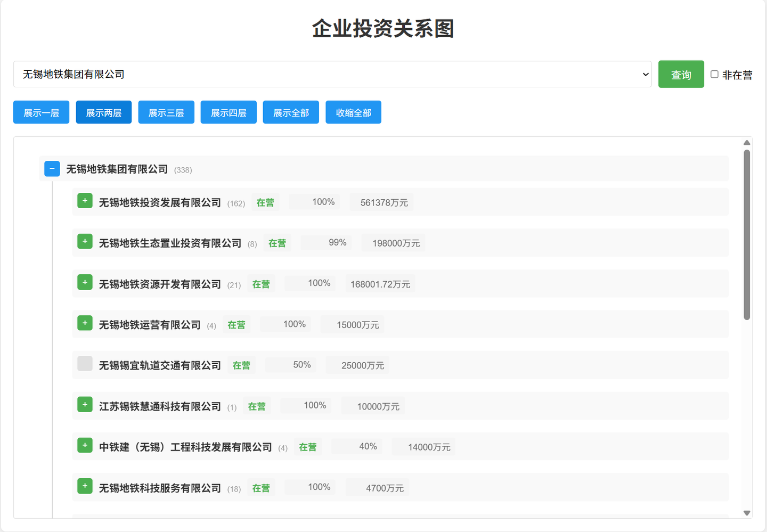Select 无锡地铁科技服务有限公司 company name
Viewport: 767px width, 532px height.
160,488
